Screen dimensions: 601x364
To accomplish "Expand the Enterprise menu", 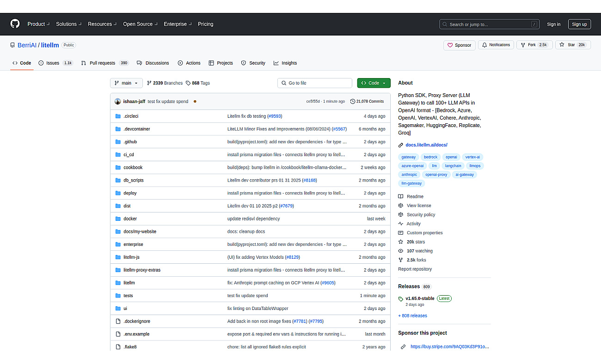I will pos(178,24).
